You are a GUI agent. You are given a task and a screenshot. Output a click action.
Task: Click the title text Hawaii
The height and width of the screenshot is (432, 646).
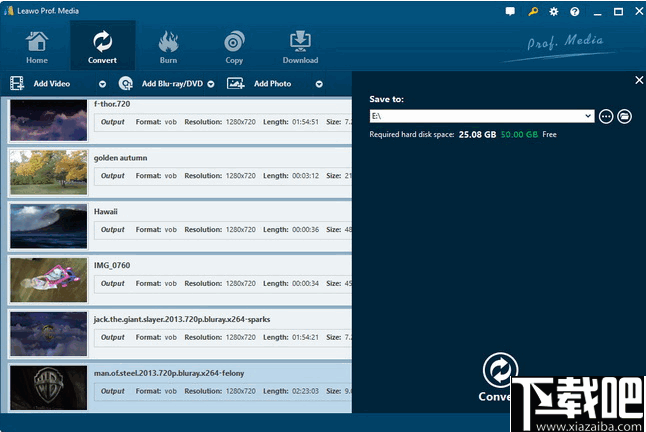105,212
